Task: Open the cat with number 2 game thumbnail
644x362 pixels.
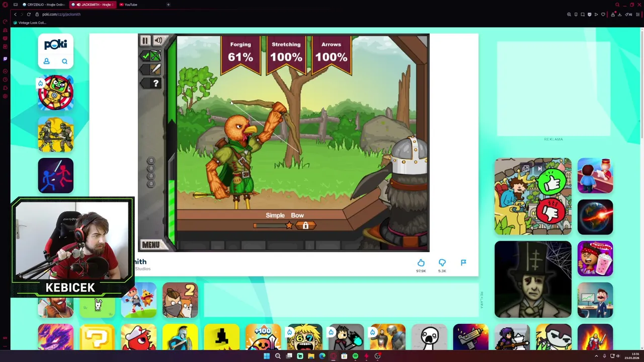Action: coord(180,300)
